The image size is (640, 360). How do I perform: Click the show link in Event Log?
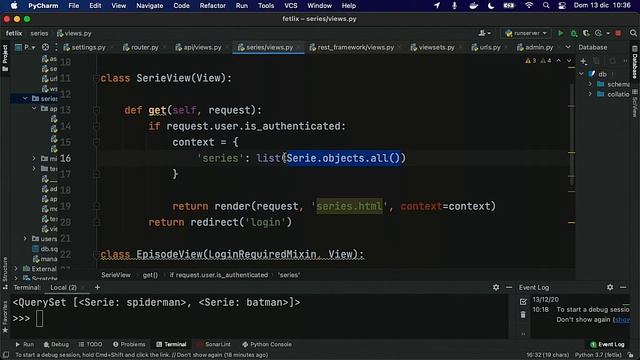623,320
